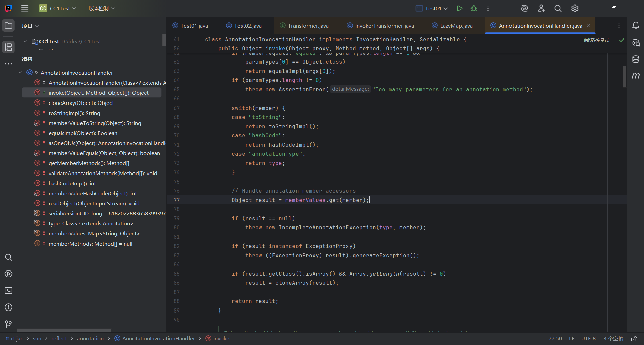The height and width of the screenshot is (345, 644).
Task: Collapse AnnotationInvocationHandler structure node
Action: (21, 73)
